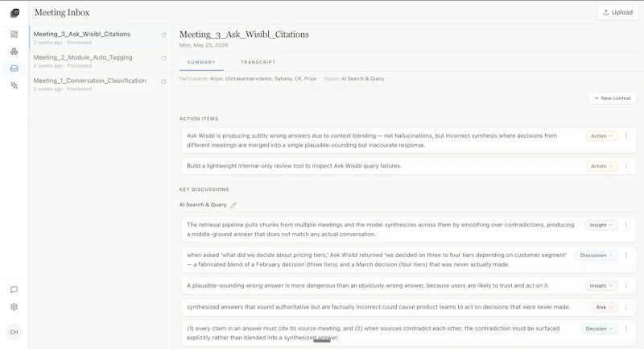Screen dimensions: 644x349
Task: Click the app logo icon
Action: point(14,13)
